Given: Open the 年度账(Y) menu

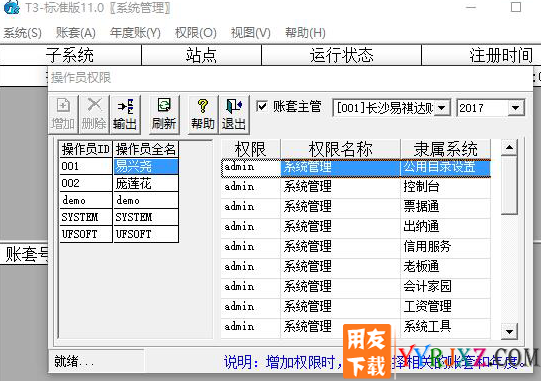Looking at the screenshot, I should pos(135,33).
